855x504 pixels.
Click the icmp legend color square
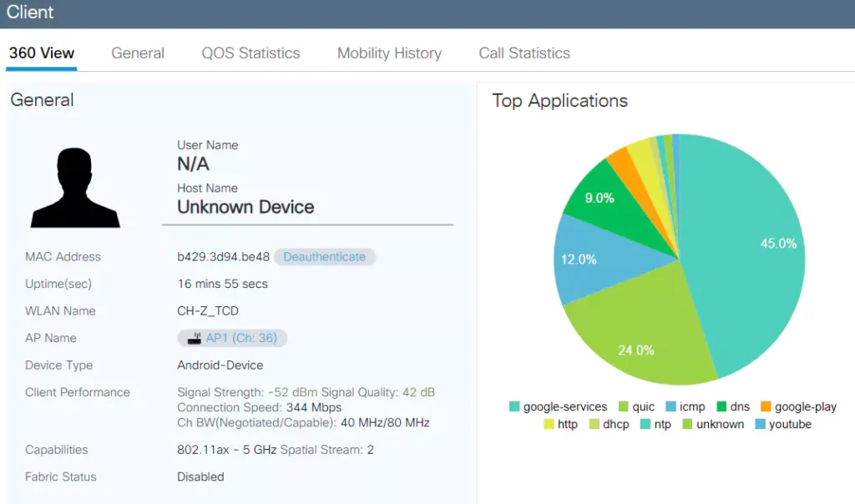pos(670,407)
